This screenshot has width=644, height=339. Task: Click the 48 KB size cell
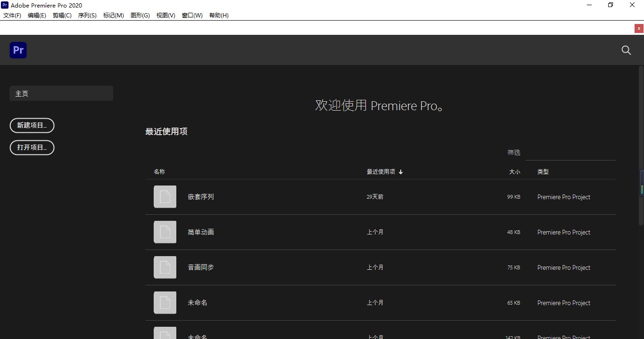513,232
